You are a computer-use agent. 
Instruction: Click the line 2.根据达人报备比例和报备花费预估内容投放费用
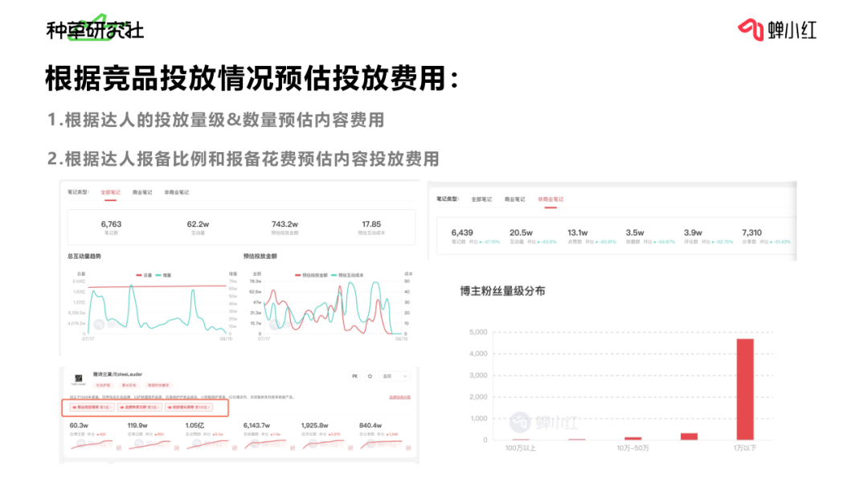click(244, 159)
